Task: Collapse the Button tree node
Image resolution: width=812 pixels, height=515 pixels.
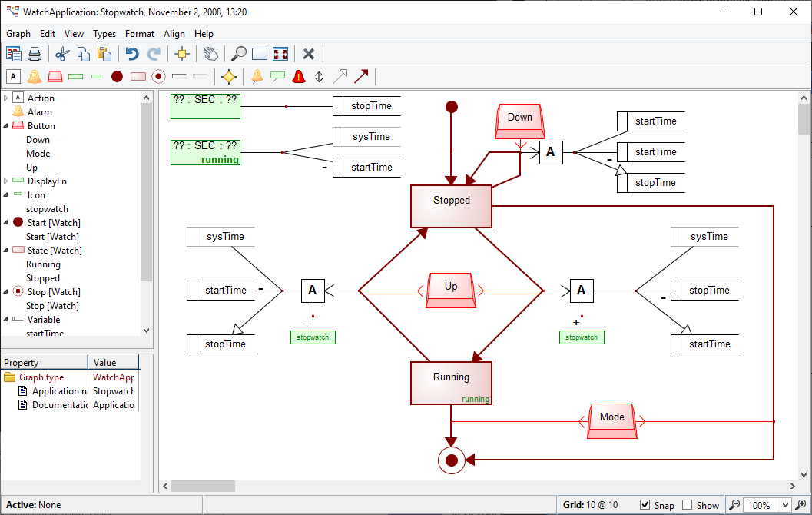Action: tap(6, 125)
